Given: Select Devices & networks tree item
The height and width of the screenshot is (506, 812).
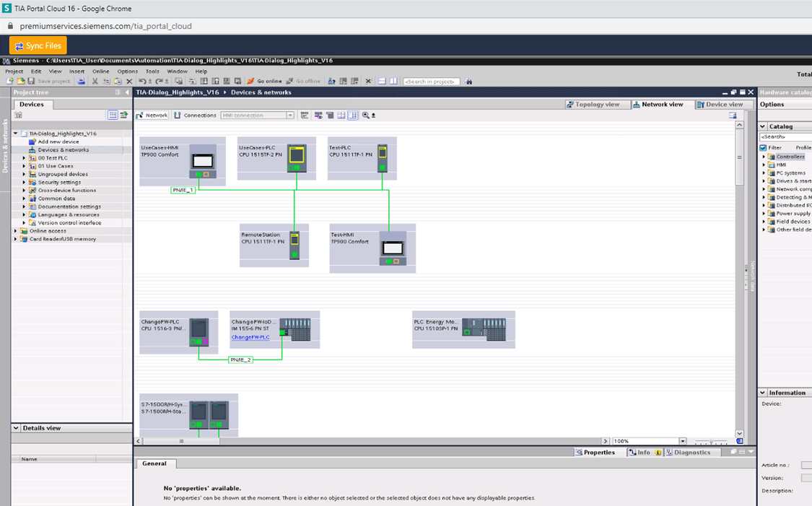Looking at the screenshot, I should pos(64,149).
